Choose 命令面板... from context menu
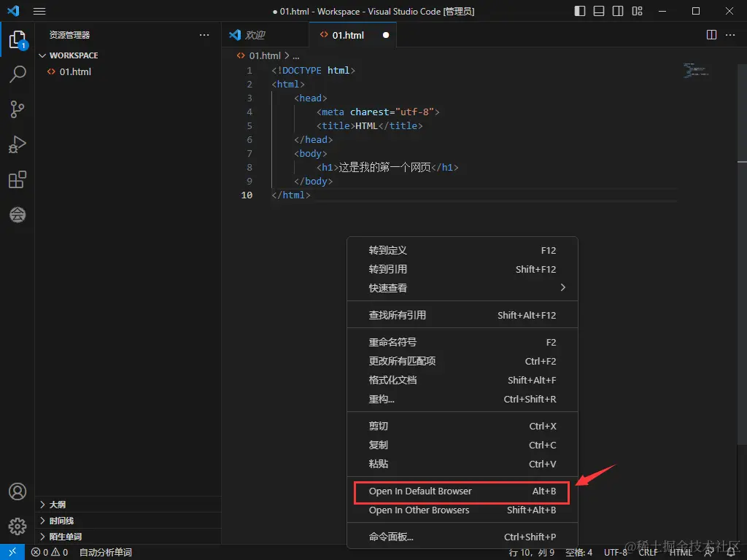Image resolution: width=747 pixels, height=560 pixels. click(x=462, y=537)
